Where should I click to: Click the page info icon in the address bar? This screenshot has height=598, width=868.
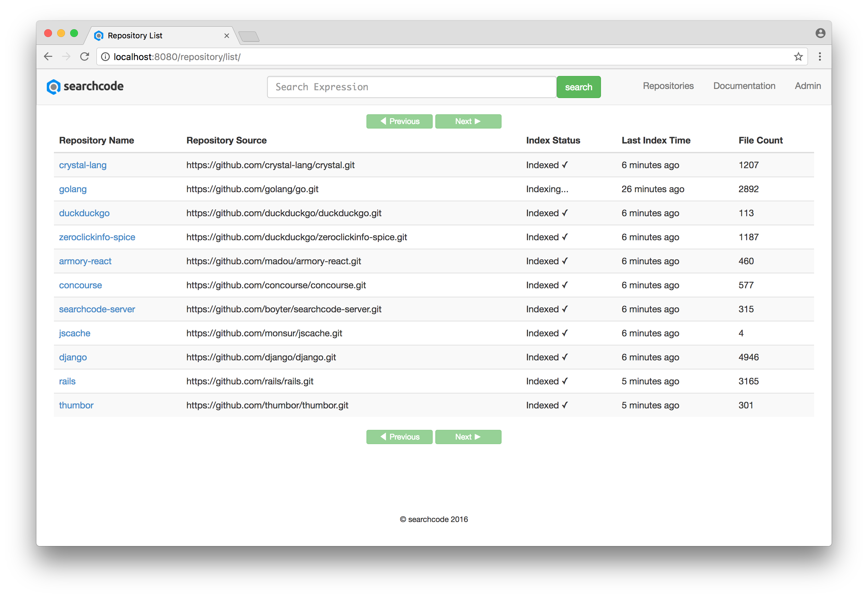(x=105, y=57)
